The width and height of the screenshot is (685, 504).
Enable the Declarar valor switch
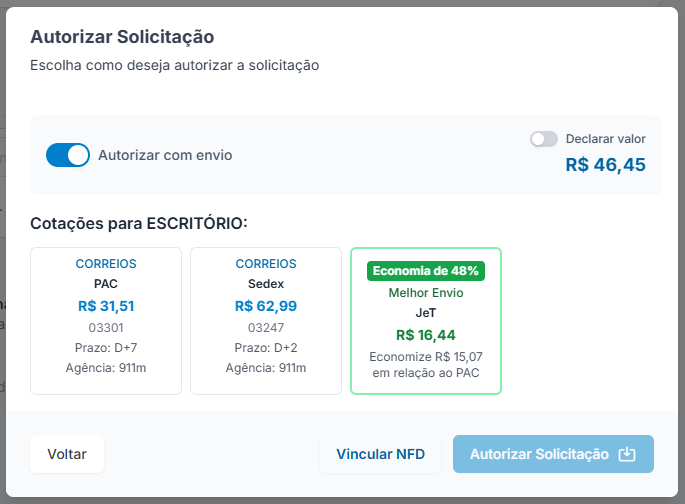[x=544, y=139]
